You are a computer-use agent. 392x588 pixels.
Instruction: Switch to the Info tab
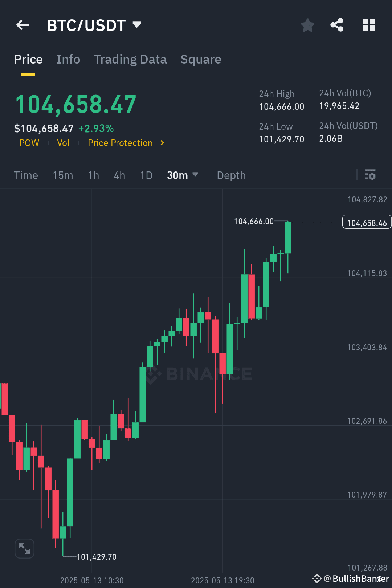(x=68, y=59)
